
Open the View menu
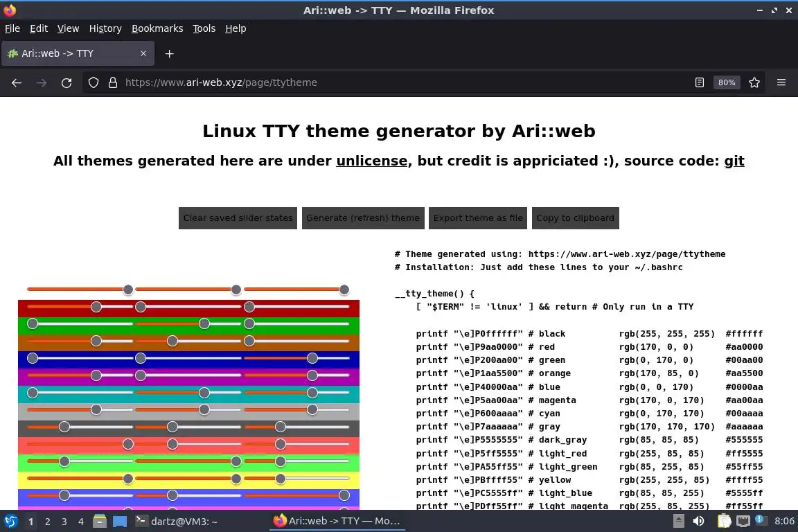[x=68, y=28]
